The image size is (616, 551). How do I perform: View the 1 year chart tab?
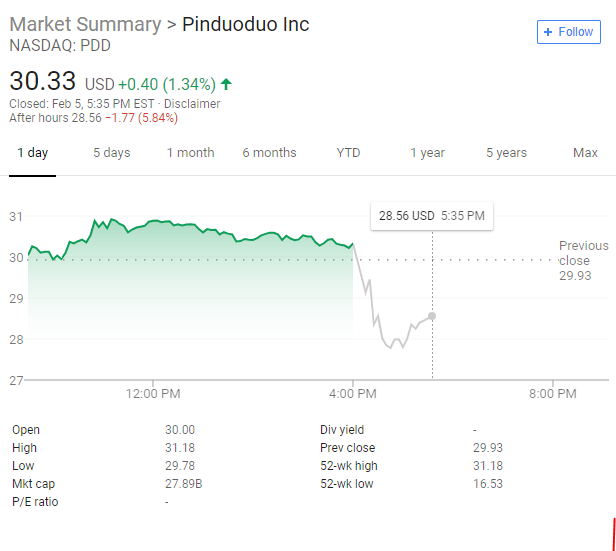click(x=427, y=153)
